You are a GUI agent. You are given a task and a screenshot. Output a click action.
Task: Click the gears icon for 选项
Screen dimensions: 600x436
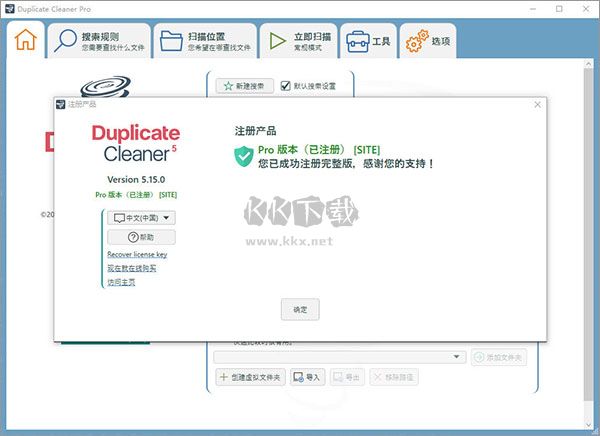(415, 42)
